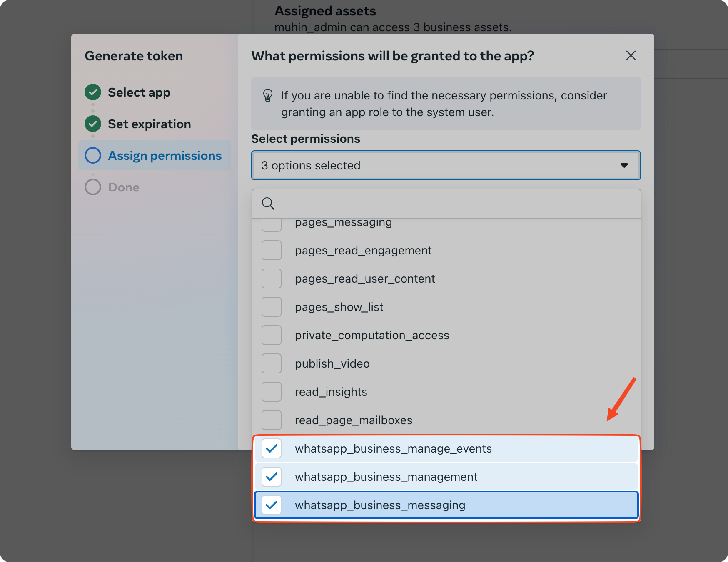Uncheck whatsapp_business_management permission

click(272, 477)
